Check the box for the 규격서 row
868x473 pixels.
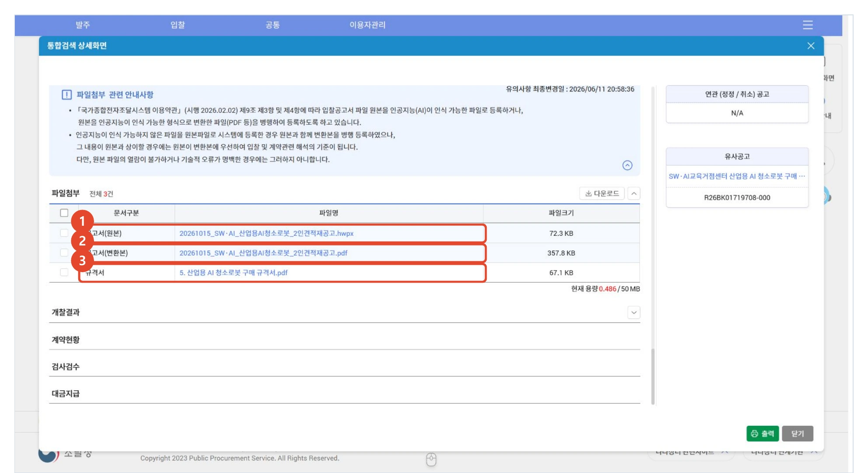[x=64, y=273]
